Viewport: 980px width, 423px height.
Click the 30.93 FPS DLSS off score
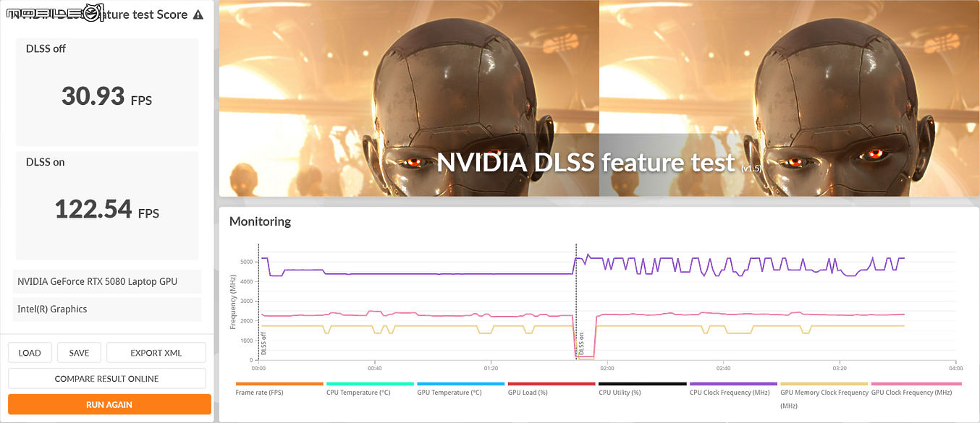(107, 96)
